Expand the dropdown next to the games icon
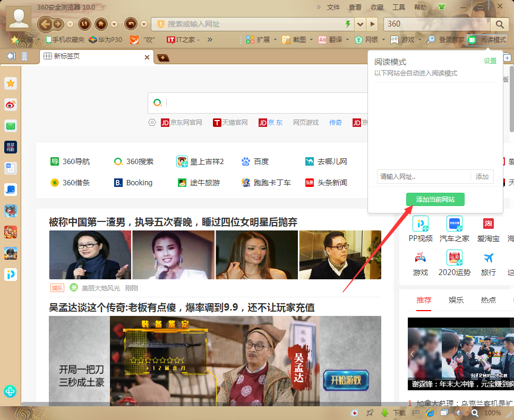514x420 pixels. (418, 39)
